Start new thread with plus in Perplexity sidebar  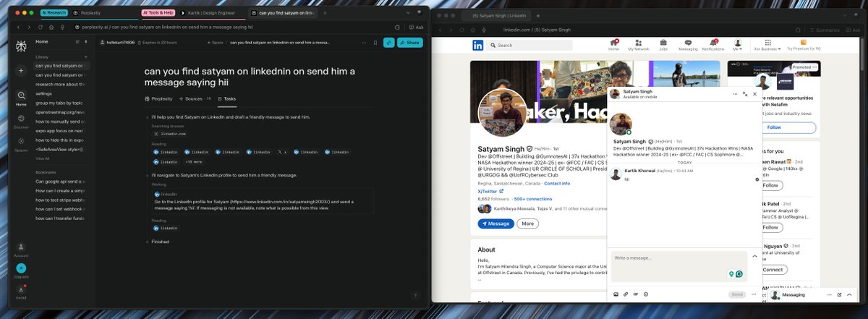tap(21, 70)
